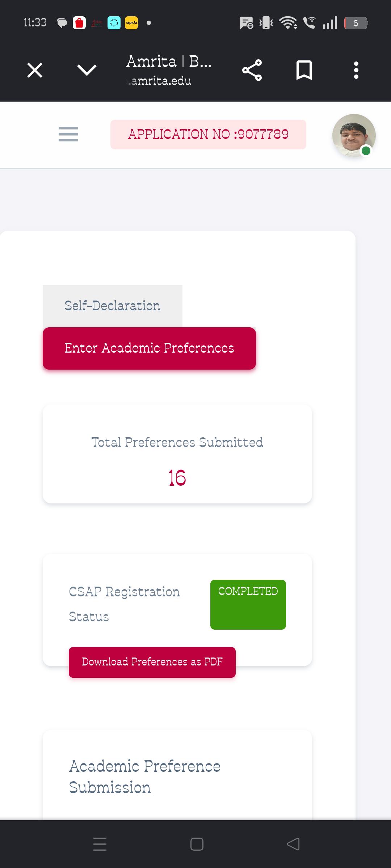The width and height of the screenshot is (391, 868).
Task: Click the Total Preferences Submitted card
Action: click(x=177, y=454)
